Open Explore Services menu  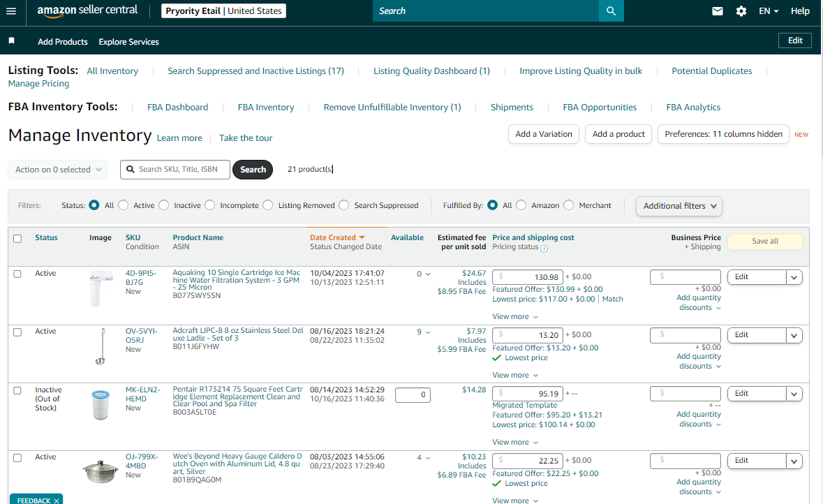[x=128, y=41]
